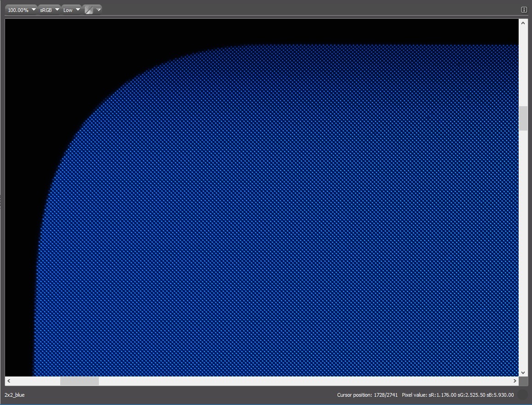Screen dimensions: 532x405
Task: Click the vertical scrollbar down arrow
Action: click(523, 372)
